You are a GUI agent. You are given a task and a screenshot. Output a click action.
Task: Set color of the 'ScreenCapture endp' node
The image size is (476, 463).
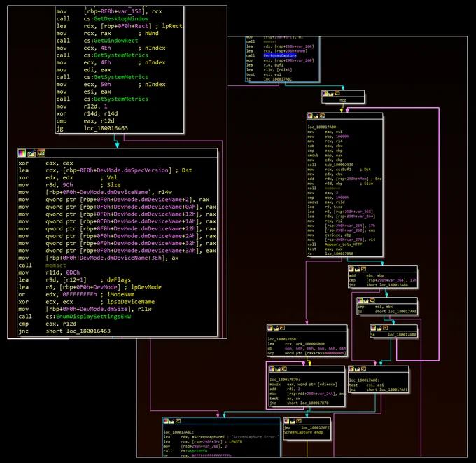286,421
